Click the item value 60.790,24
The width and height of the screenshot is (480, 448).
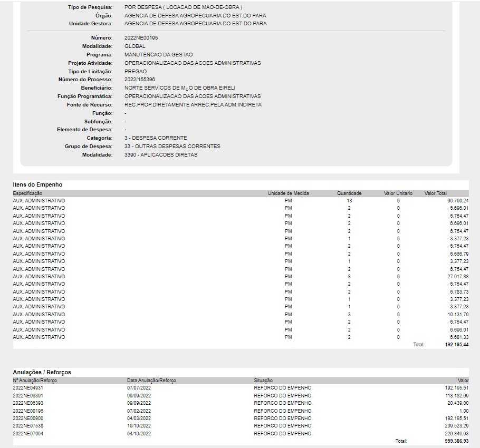[457, 201]
